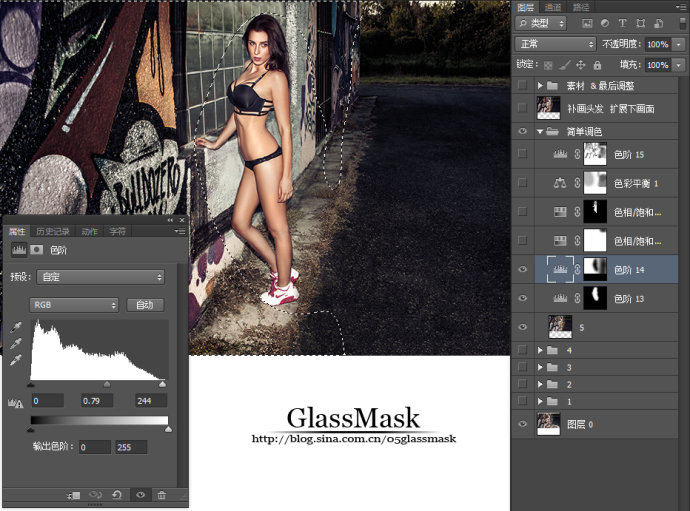Hide the 色阶 14 layer
Screen dimensions: 690x511
(x=522, y=269)
